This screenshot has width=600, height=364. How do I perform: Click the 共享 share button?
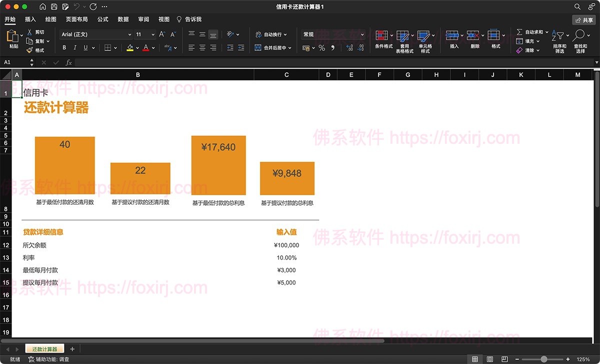point(584,19)
